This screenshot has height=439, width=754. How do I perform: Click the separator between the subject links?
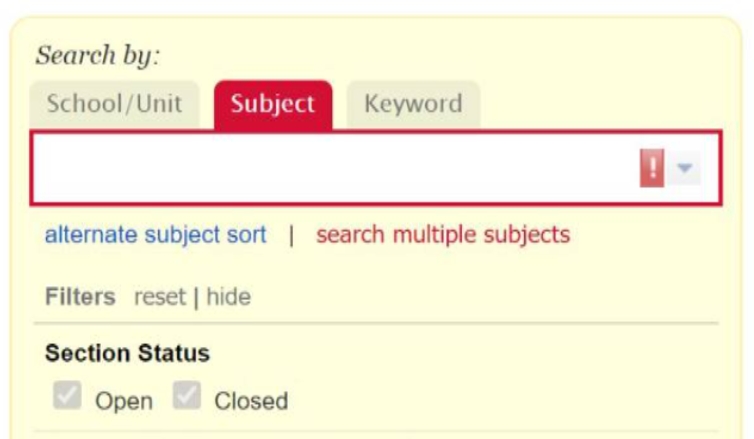point(291,235)
